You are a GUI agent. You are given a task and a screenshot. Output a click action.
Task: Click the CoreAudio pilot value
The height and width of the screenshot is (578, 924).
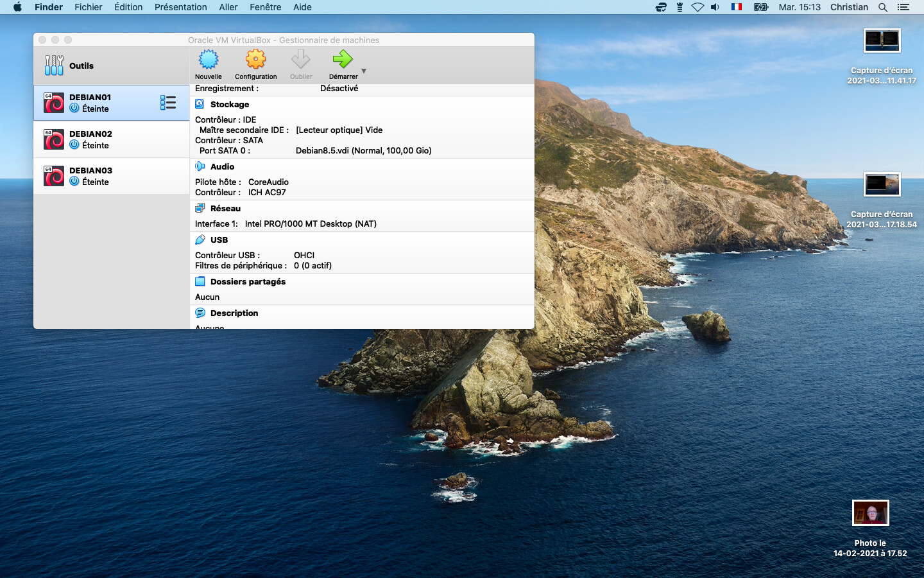pyautogui.click(x=268, y=182)
